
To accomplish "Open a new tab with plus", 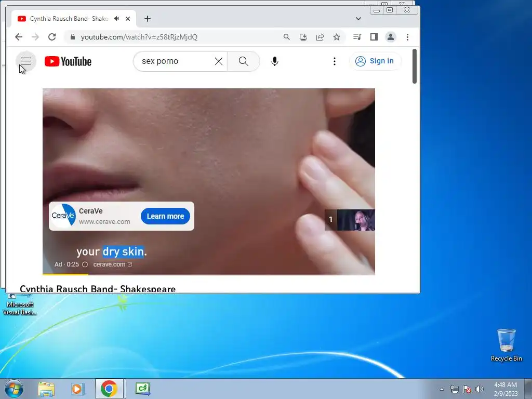I will click(147, 19).
